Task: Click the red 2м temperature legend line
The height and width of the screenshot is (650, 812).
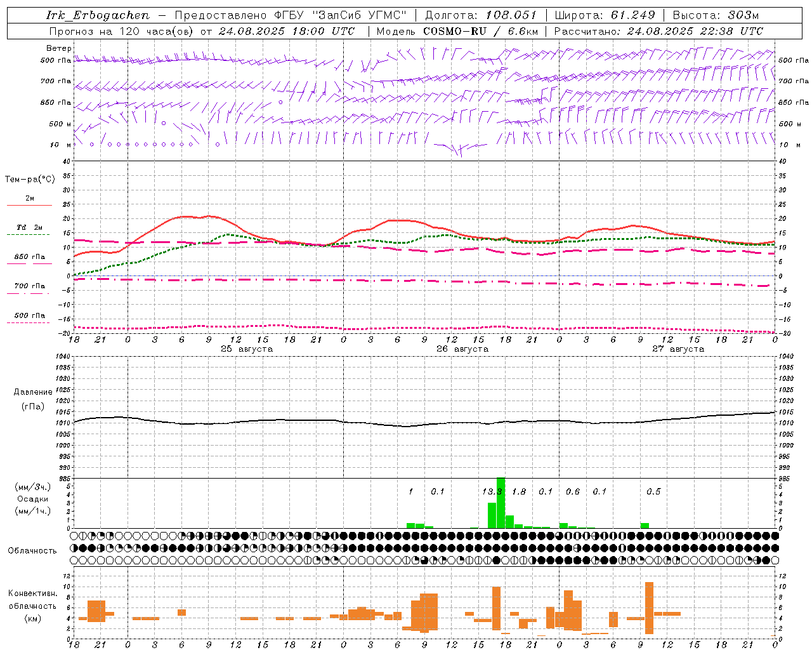Action: tap(29, 205)
